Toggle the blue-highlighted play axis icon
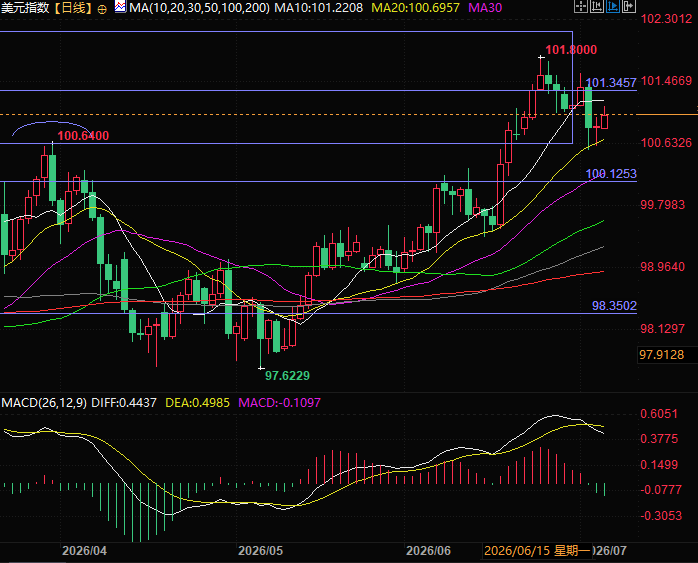698x563 pixels. coord(613,6)
